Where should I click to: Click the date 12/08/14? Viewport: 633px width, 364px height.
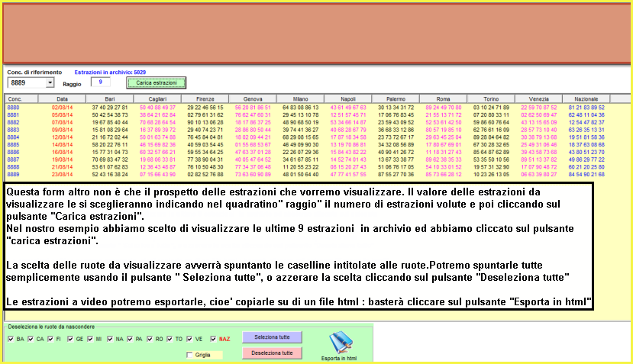pos(62,137)
